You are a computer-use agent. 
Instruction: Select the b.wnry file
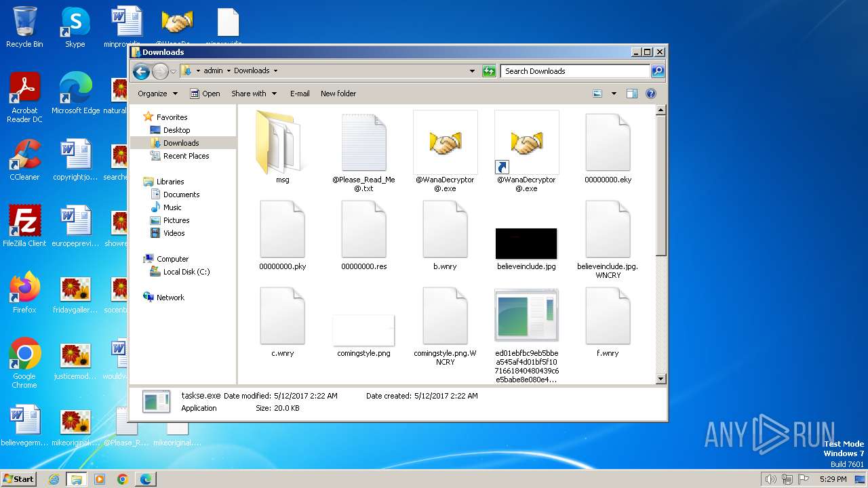(445, 235)
